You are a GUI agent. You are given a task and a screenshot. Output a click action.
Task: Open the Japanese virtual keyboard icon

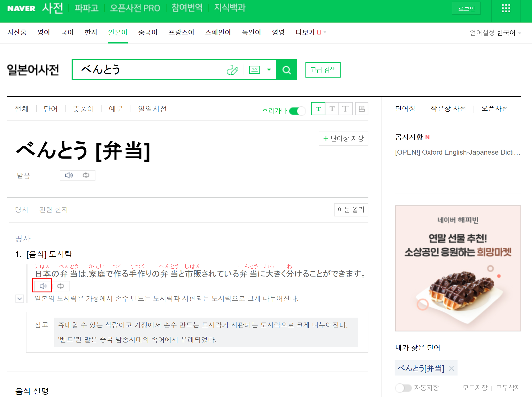coord(254,70)
